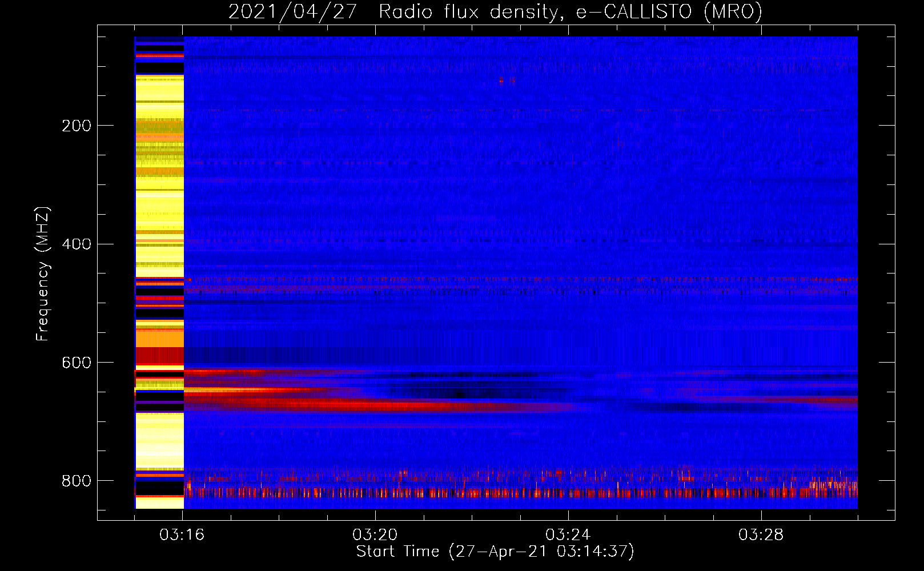The height and width of the screenshot is (571, 924).
Task: Click the red noisy interference band near 820 MHz
Action: (x=520, y=492)
